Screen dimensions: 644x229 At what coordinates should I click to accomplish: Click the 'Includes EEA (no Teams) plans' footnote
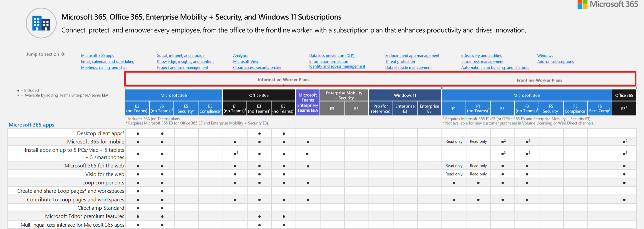(x=153, y=119)
